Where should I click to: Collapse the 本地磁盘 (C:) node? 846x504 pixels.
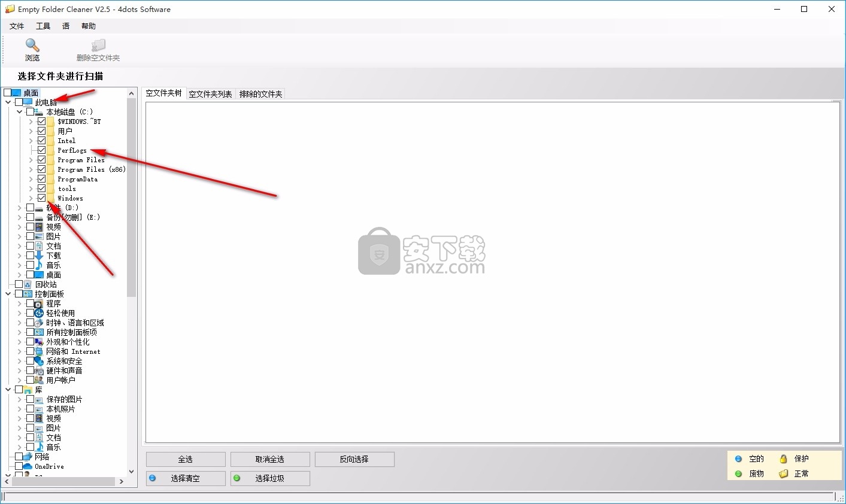point(20,112)
